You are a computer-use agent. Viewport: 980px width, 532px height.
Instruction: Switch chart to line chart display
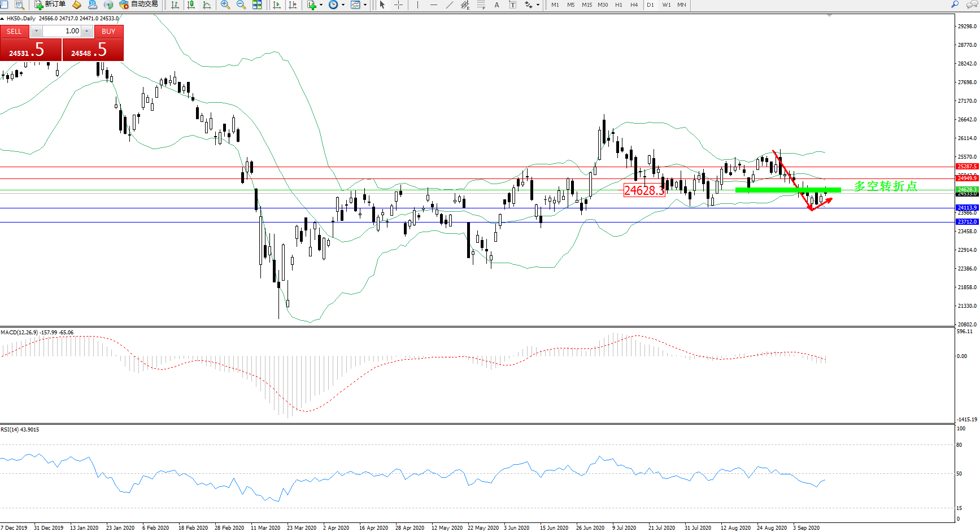pyautogui.click(x=207, y=5)
